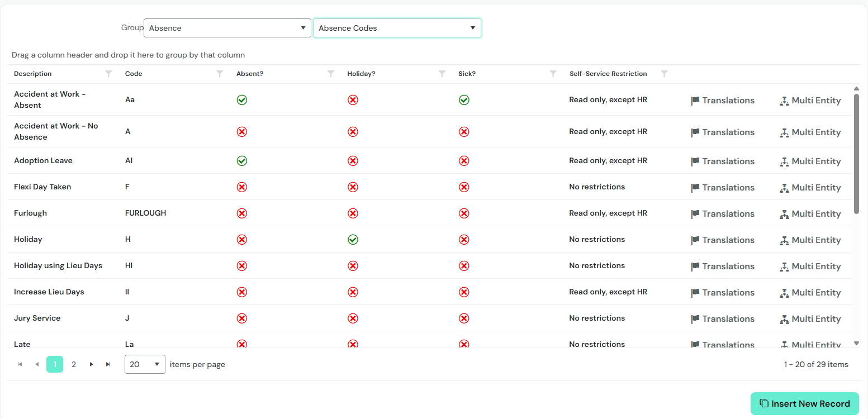This screenshot has width=868, height=419.
Task: Open the Description column filter
Action: point(109,74)
